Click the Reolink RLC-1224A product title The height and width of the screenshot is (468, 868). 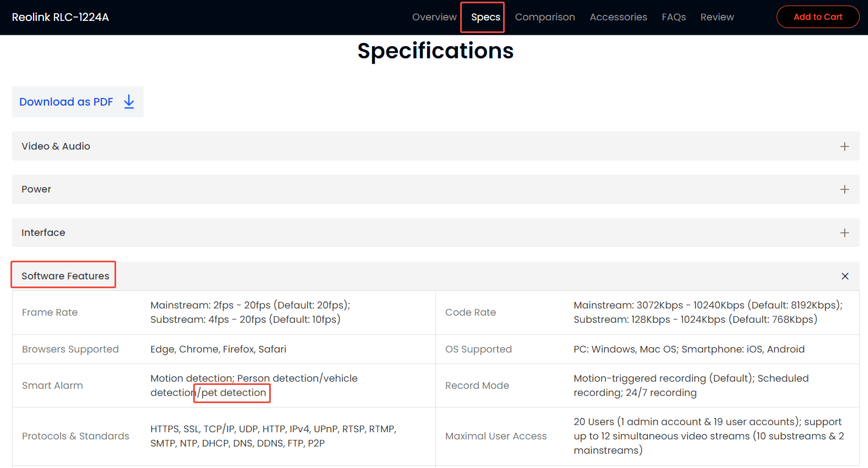61,17
